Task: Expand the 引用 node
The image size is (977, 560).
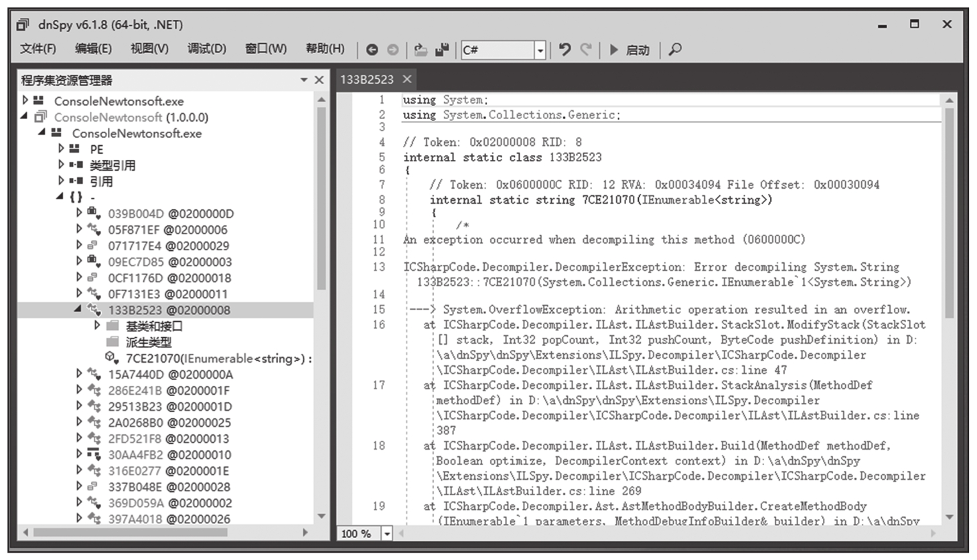Action: pyautogui.click(x=62, y=181)
